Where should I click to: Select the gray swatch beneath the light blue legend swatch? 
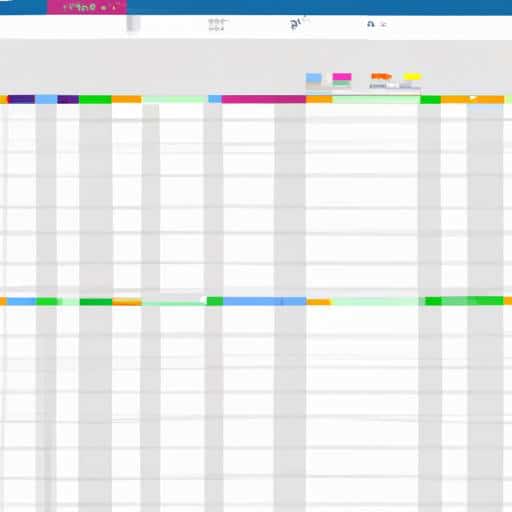[314, 86]
